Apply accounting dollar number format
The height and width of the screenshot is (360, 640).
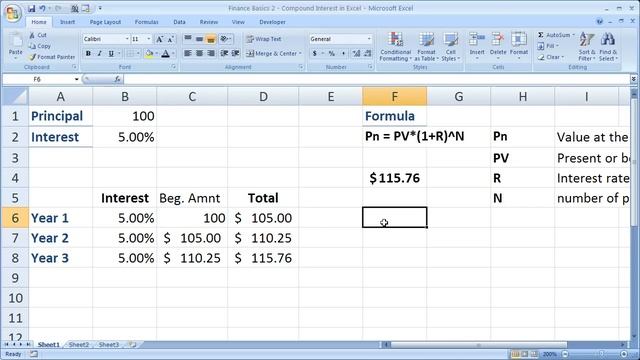(314, 53)
